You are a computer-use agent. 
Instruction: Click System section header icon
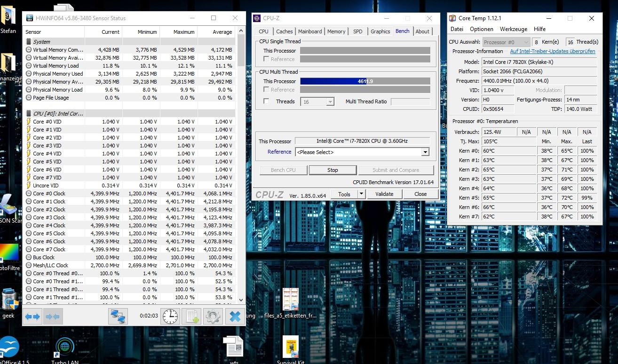(29, 42)
